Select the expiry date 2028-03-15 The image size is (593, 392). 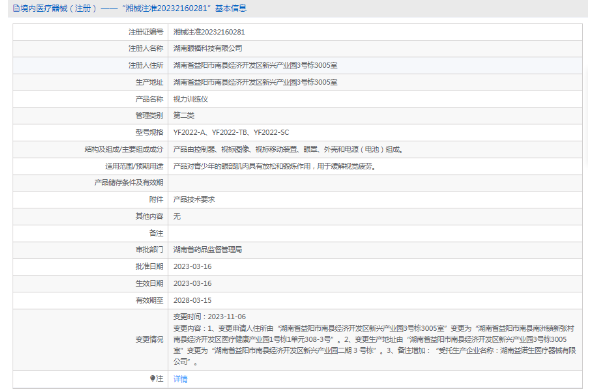tap(192, 300)
